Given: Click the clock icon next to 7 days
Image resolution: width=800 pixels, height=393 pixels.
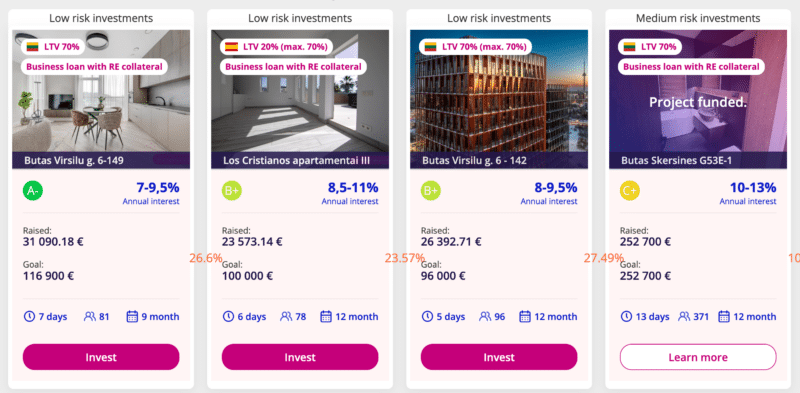Looking at the screenshot, I should click(x=30, y=316).
